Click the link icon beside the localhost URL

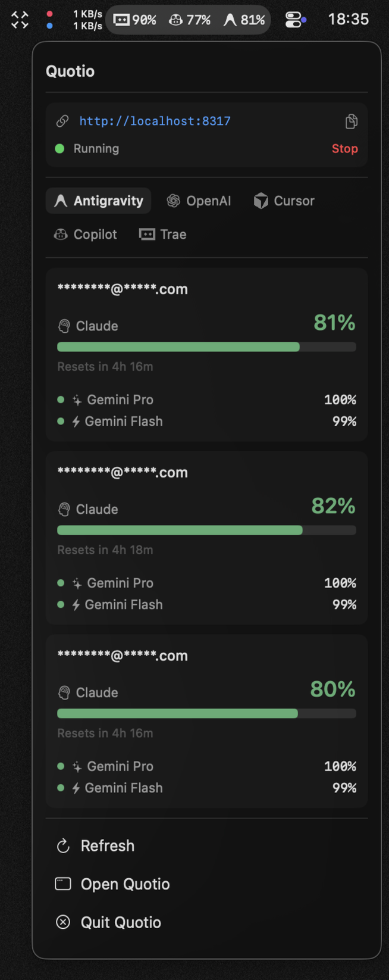coord(62,121)
